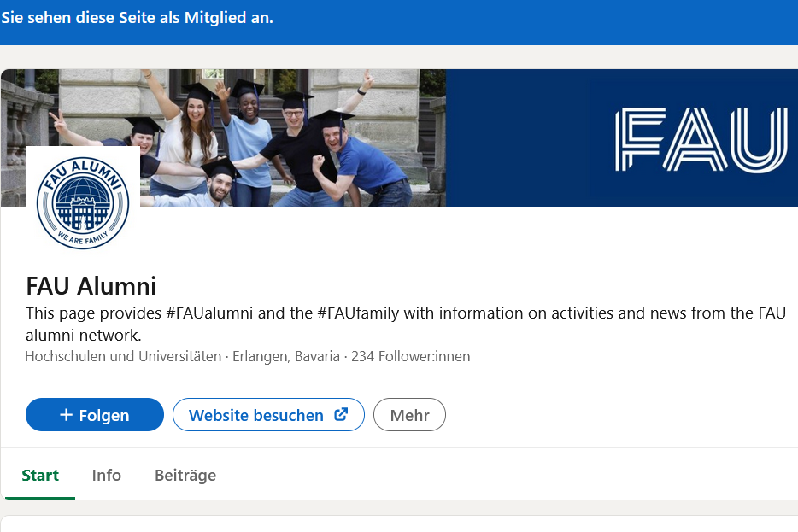Image resolution: width=798 pixels, height=532 pixels.
Task: Open the #FAUalumni hashtag link
Action: (209, 313)
